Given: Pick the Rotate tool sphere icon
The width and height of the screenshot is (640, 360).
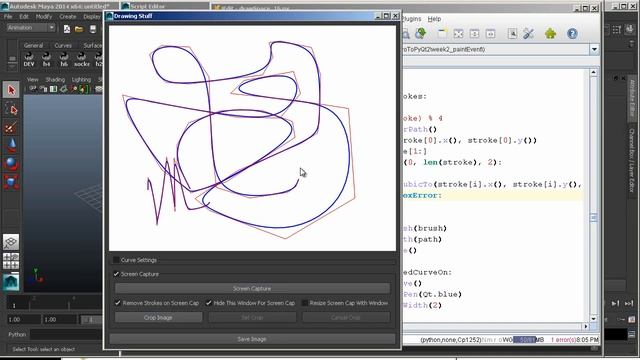Looking at the screenshot, I should (11, 164).
